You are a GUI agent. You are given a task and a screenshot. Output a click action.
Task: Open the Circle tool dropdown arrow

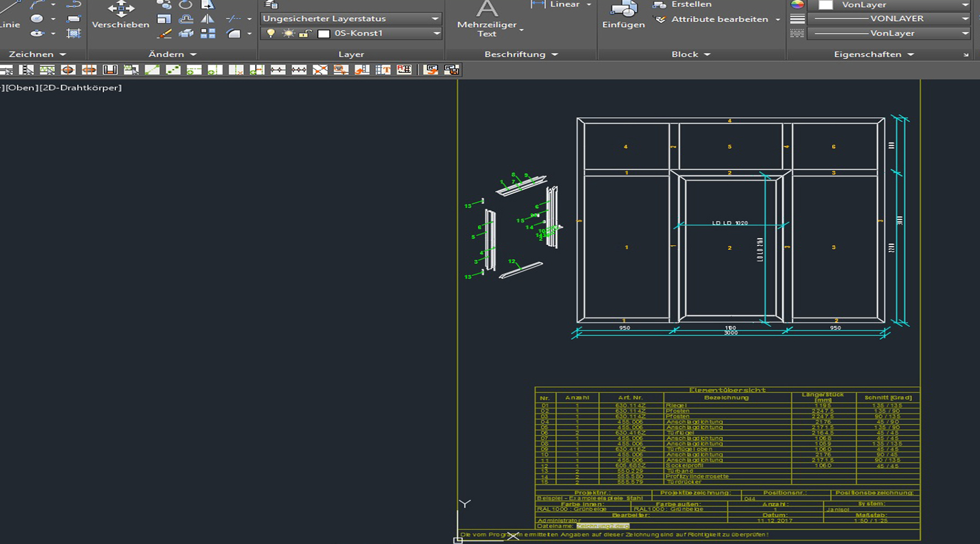pos(53,19)
